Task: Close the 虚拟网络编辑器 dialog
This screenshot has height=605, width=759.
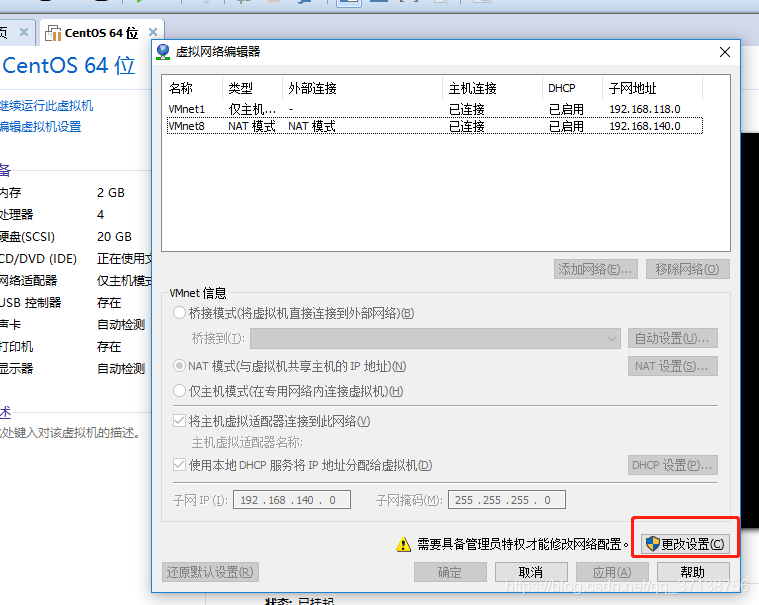Action: pyautogui.click(x=725, y=52)
